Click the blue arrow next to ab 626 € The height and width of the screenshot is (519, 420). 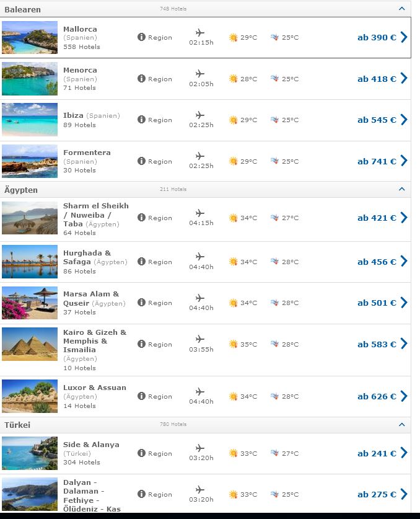(404, 396)
